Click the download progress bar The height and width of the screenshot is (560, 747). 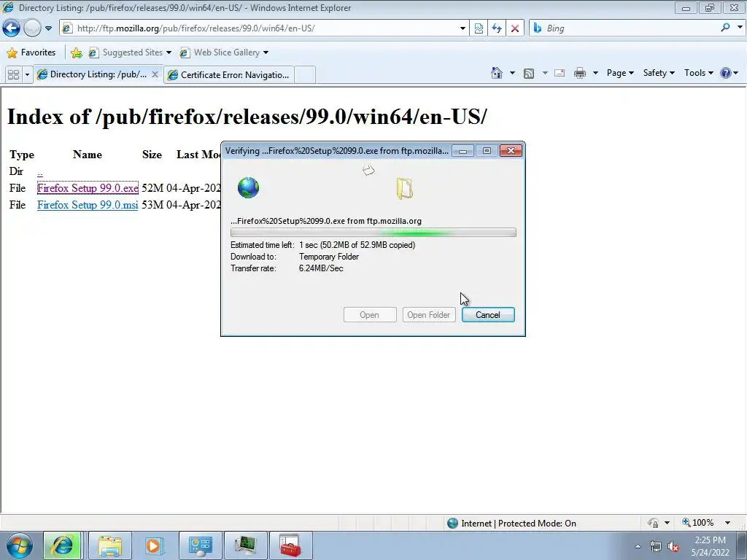click(x=373, y=233)
